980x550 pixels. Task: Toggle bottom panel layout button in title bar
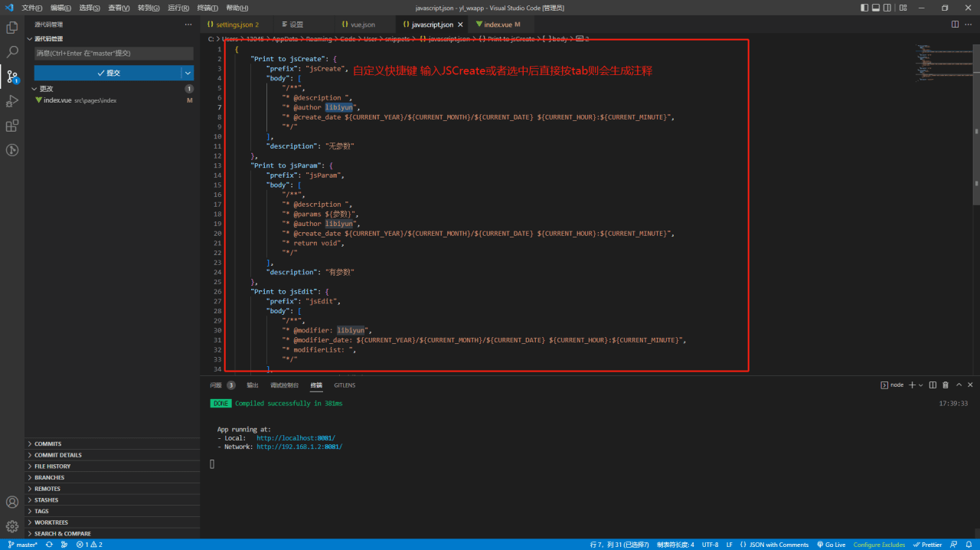(876, 8)
